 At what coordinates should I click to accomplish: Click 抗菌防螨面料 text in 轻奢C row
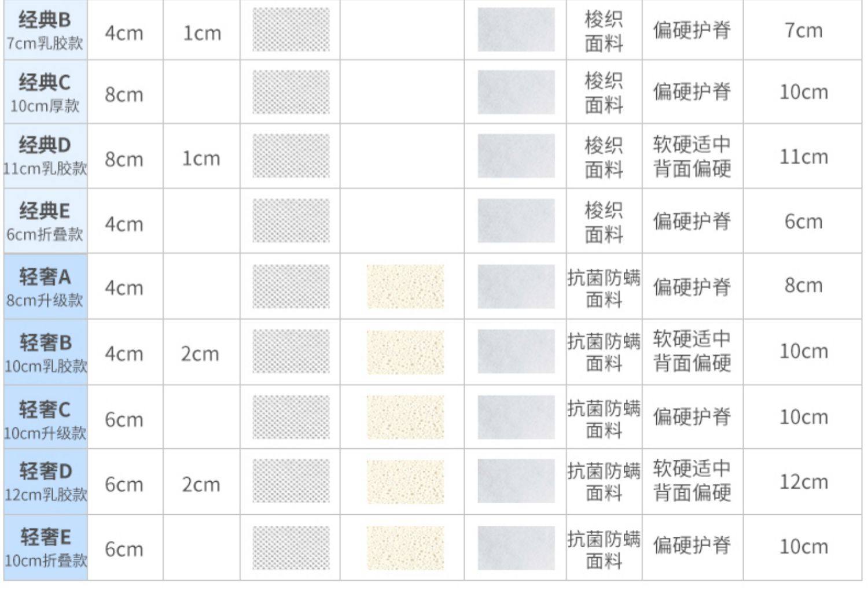(604, 419)
